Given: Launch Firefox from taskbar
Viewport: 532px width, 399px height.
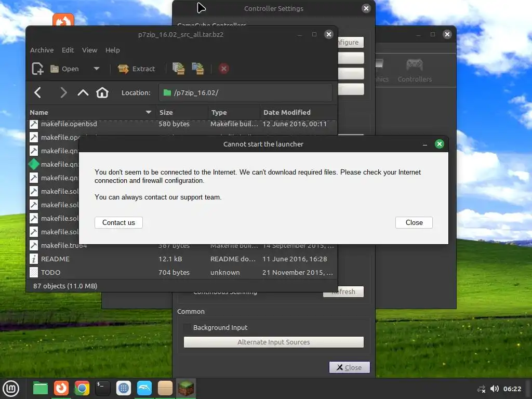Looking at the screenshot, I should (61, 389).
